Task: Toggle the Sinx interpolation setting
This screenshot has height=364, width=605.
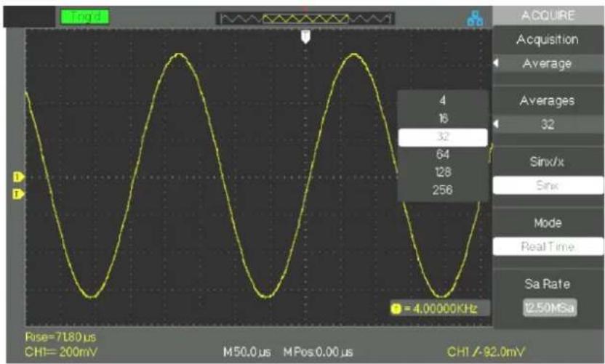Action: [x=548, y=185]
